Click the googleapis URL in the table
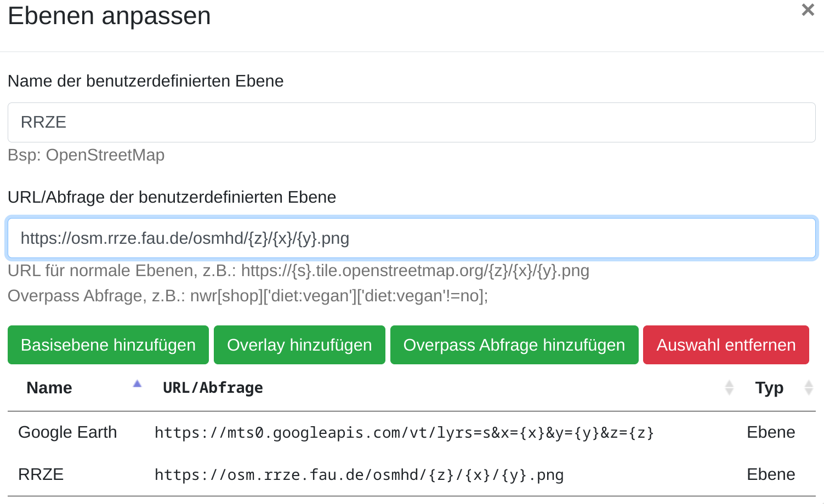Image resolution: width=824 pixels, height=504 pixels. click(404, 433)
